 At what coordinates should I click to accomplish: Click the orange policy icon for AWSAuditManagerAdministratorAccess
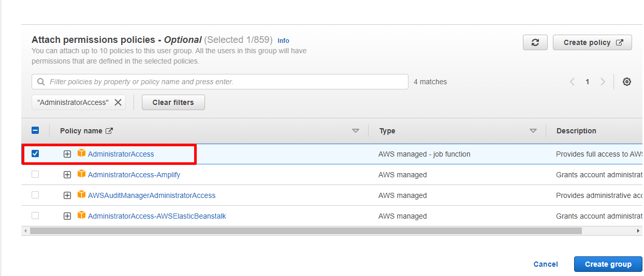click(x=81, y=195)
